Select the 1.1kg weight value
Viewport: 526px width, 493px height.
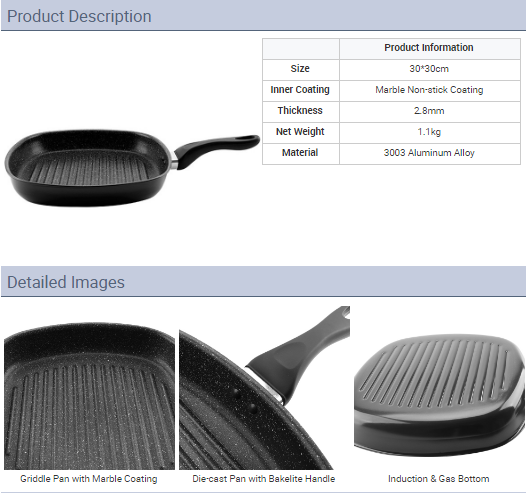429,132
